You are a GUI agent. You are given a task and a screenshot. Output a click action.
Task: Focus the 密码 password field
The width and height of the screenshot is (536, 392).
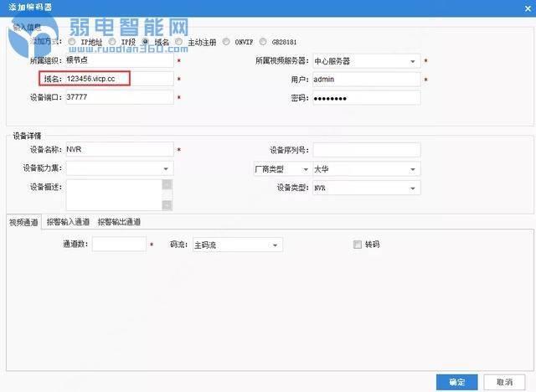click(364, 98)
